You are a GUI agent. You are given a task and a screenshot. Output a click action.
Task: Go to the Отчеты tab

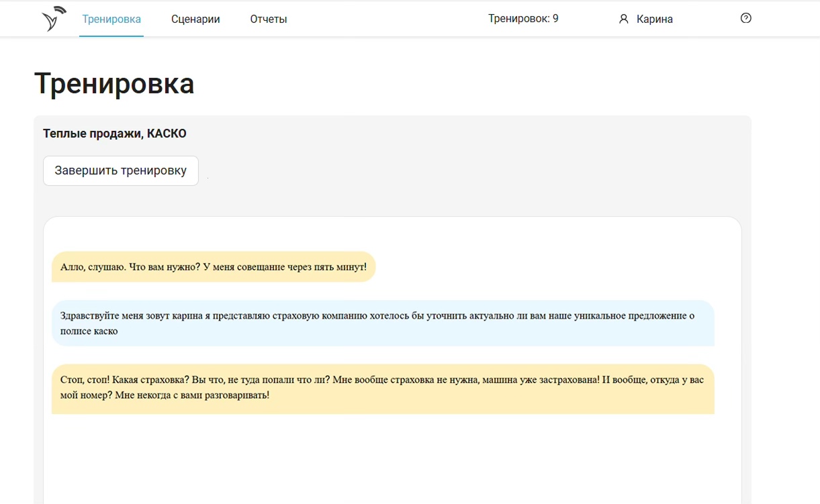[269, 19]
